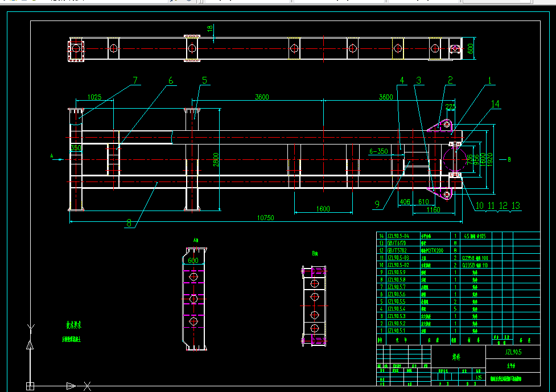Click part balloon number 9
Image resolution: width=556 pixels, height=392 pixels.
(x=377, y=204)
